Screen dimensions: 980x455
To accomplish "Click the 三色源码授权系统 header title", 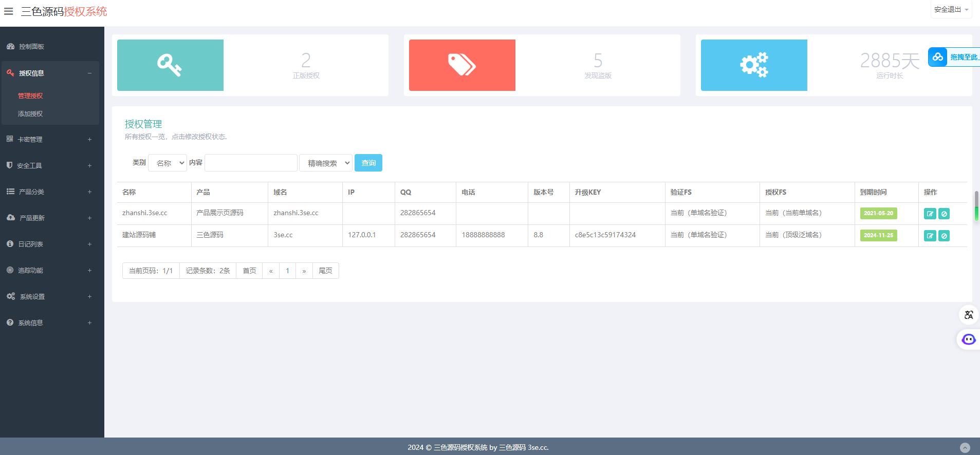I will pyautogui.click(x=64, y=11).
